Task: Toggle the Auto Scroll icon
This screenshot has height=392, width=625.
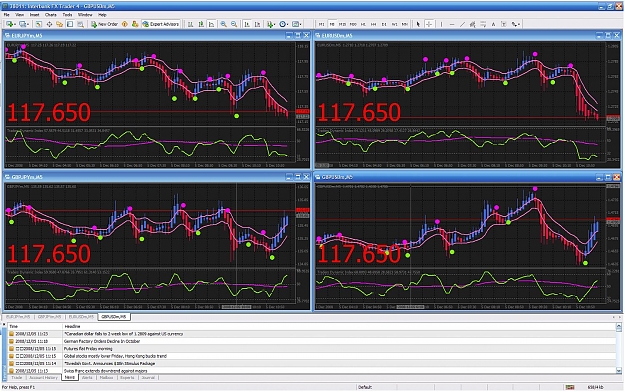Action: click(247, 24)
